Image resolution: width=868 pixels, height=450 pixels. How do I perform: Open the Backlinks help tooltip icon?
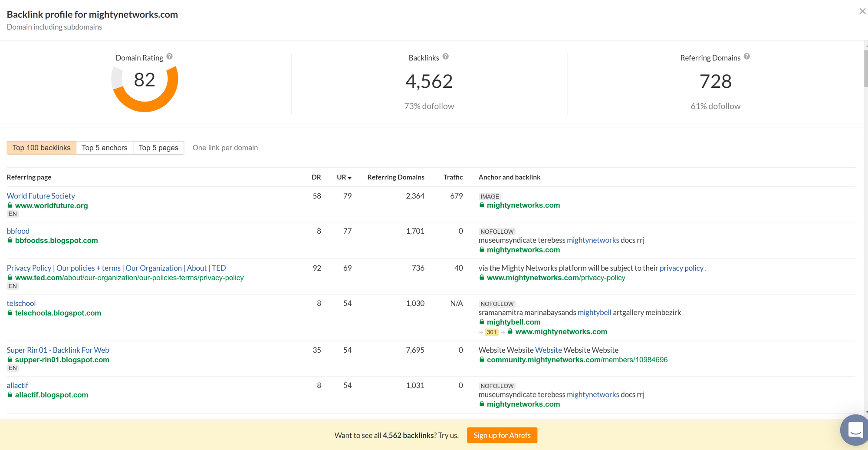(x=445, y=56)
